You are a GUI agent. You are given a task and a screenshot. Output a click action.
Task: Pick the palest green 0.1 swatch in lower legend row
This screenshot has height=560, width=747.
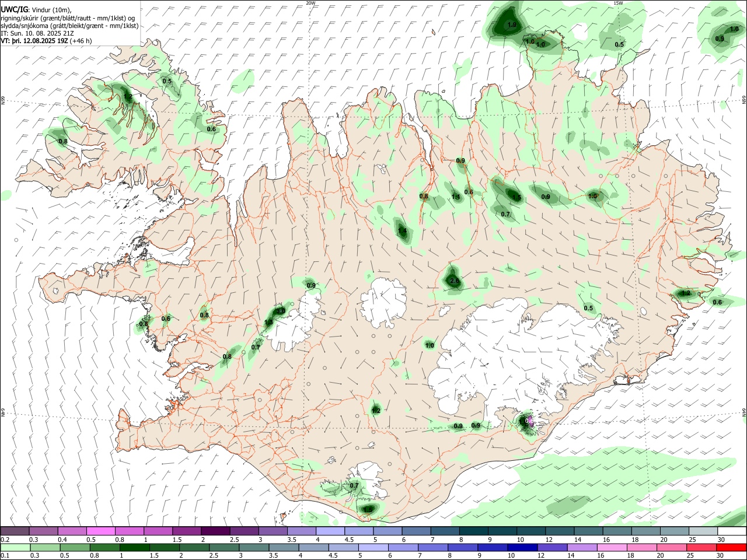15,547
